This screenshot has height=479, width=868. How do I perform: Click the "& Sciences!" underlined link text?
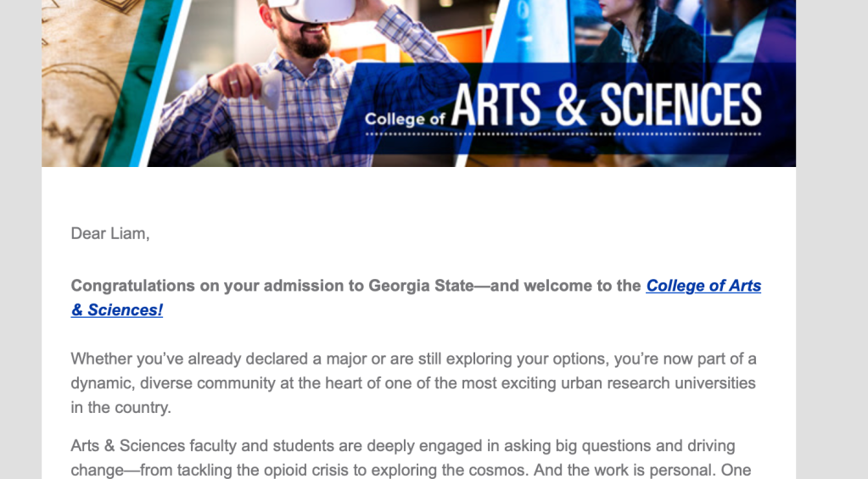(x=117, y=310)
